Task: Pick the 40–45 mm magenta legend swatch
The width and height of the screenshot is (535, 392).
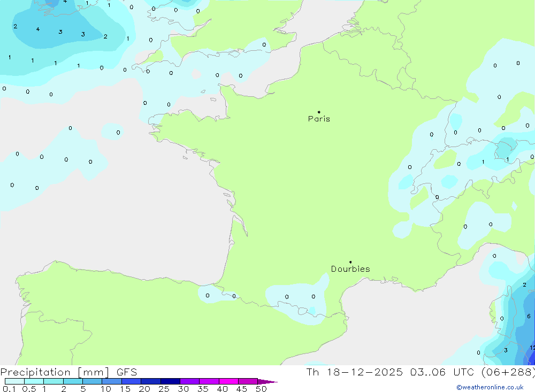Action: click(x=228, y=381)
